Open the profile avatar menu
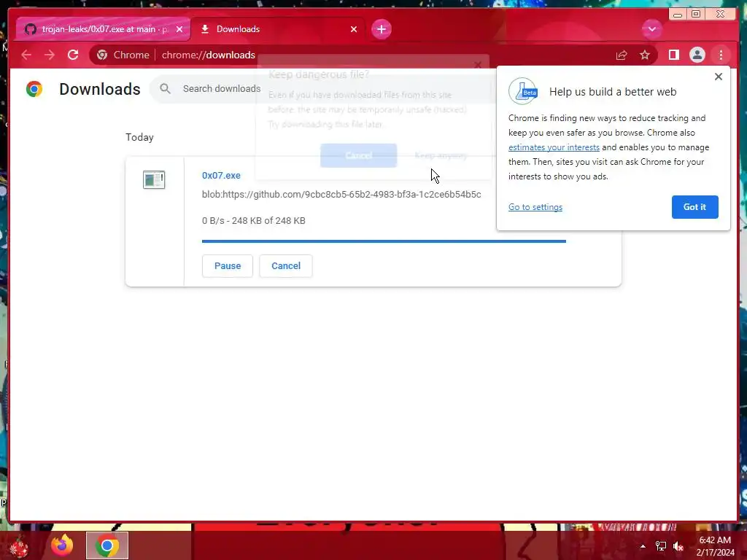 pyautogui.click(x=697, y=55)
